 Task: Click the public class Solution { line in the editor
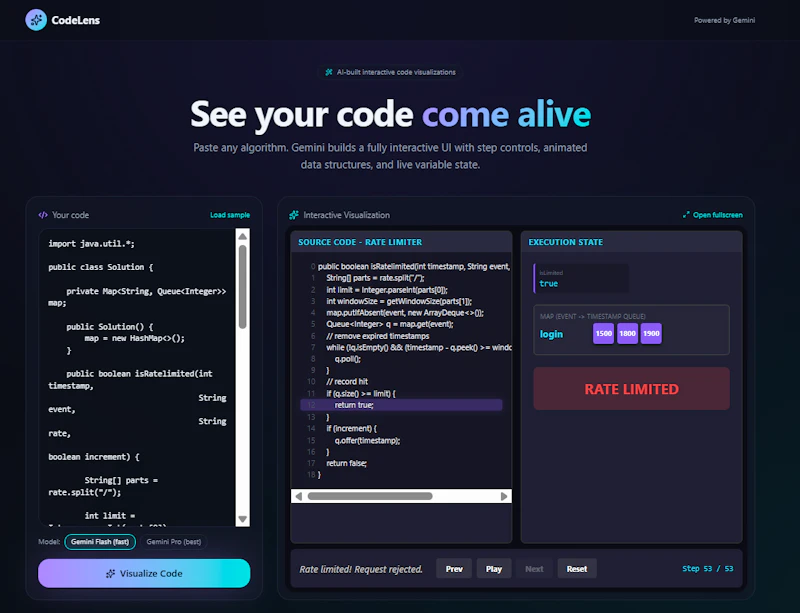101,267
